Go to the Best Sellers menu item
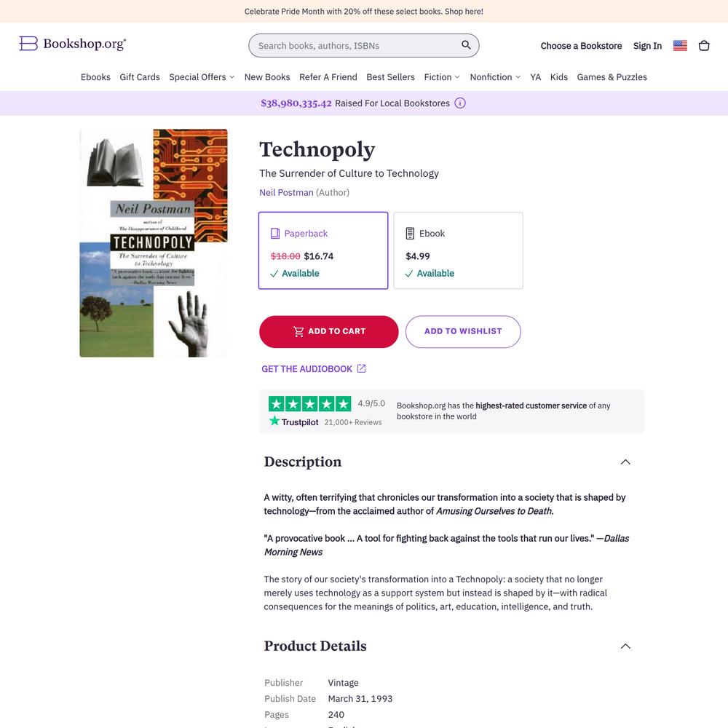The image size is (728, 728). (390, 77)
